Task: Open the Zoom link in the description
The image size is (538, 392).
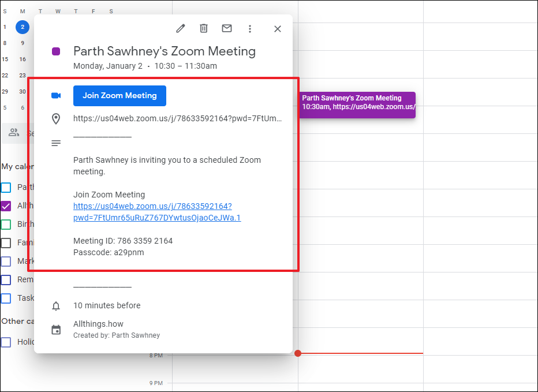Action: [157, 212]
